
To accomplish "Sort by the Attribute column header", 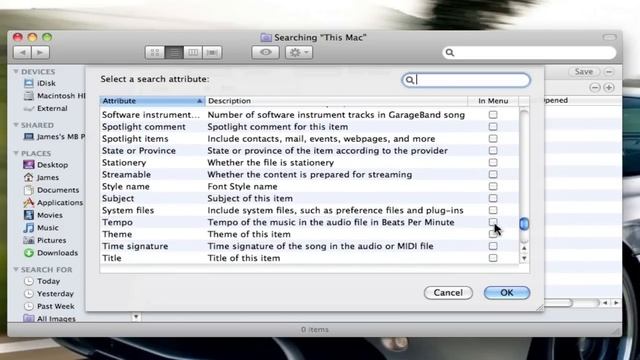I will 152,101.
